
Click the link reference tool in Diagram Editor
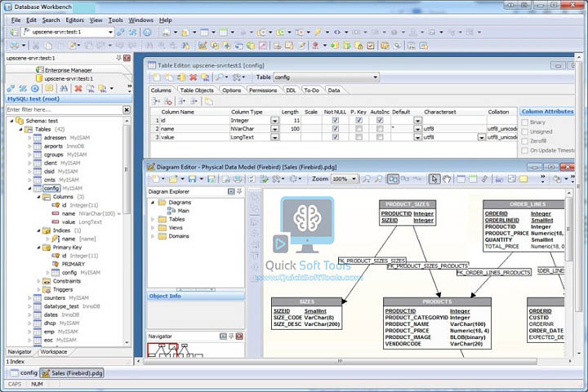pos(485,179)
